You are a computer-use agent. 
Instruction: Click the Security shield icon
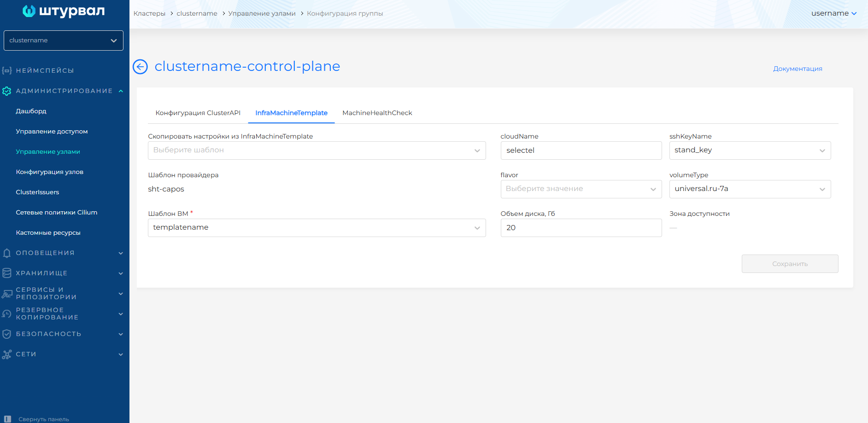tap(7, 334)
